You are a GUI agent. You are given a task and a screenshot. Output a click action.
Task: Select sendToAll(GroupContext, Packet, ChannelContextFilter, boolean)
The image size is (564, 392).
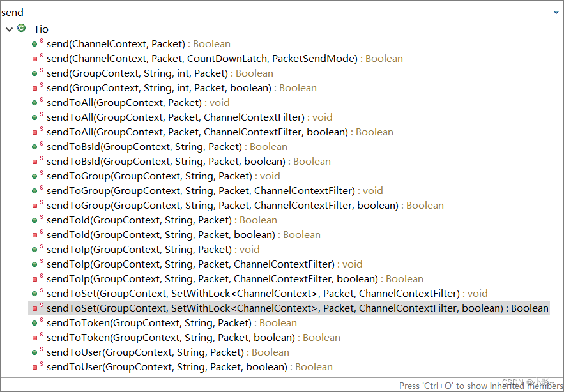[x=220, y=132]
